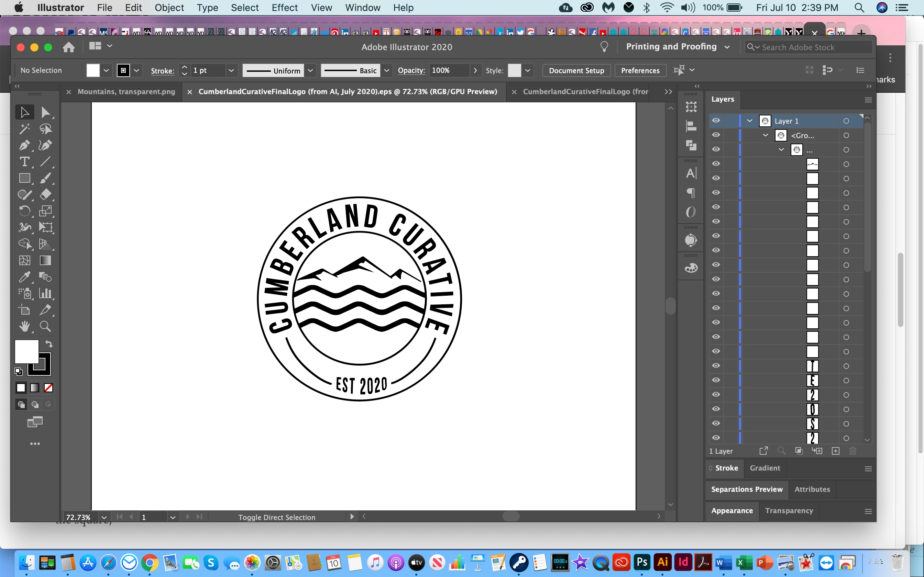This screenshot has height=577, width=924.
Task: Click Create New Layer icon in Layers panel
Action: pyautogui.click(x=835, y=451)
